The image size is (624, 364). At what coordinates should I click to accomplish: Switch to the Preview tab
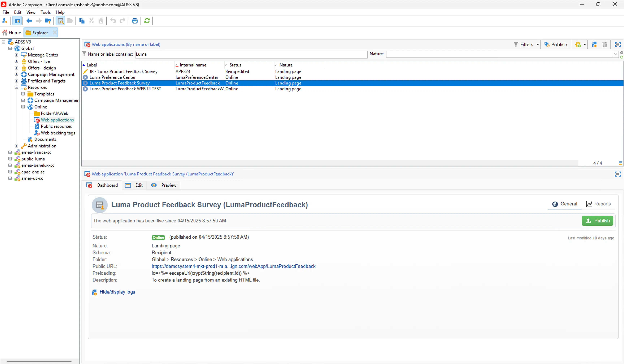tap(164, 185)
